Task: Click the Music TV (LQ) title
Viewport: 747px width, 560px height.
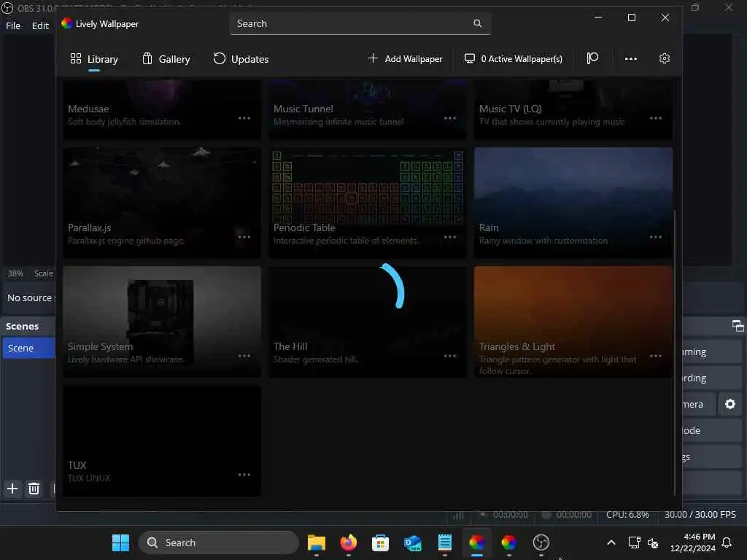Action: pos(510,109)
